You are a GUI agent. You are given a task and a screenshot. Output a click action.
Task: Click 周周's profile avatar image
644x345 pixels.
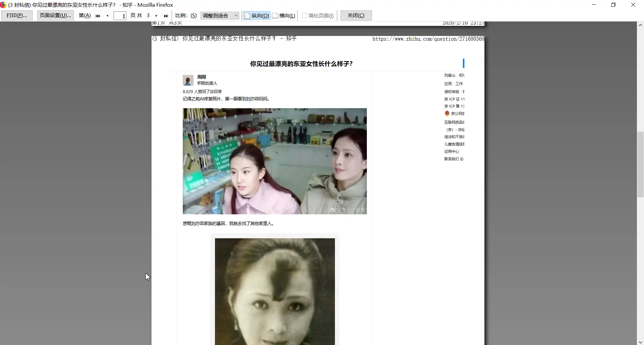pyautogui.click(x=188, y=80)
